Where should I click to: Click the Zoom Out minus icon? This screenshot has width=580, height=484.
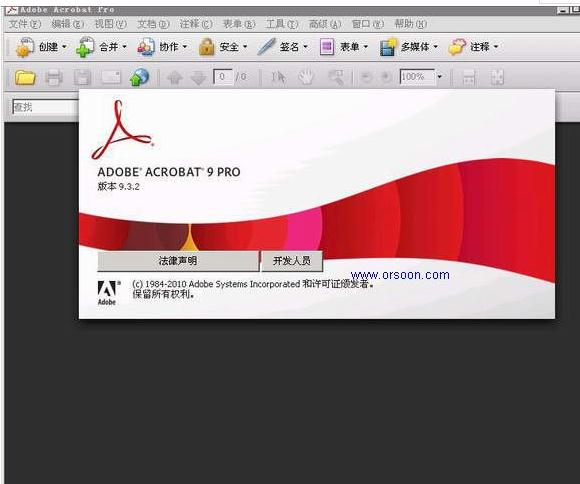click(366, 77)
